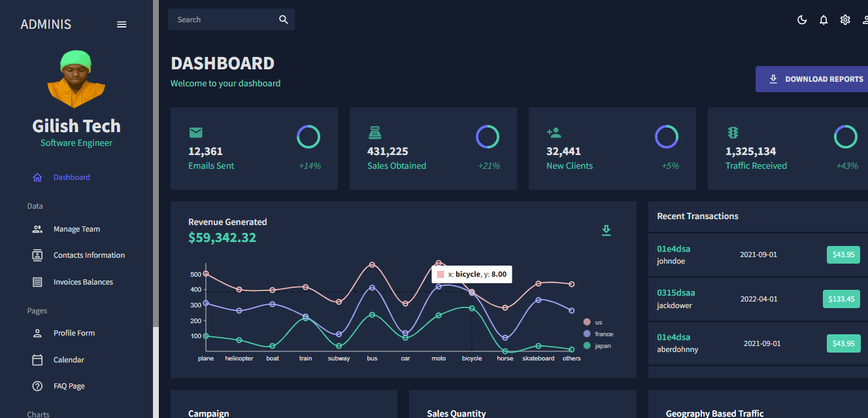The image size is (868, 418).
Task: Open notifications bell icon
Action: pyautogui.click(x=824, y=20)
